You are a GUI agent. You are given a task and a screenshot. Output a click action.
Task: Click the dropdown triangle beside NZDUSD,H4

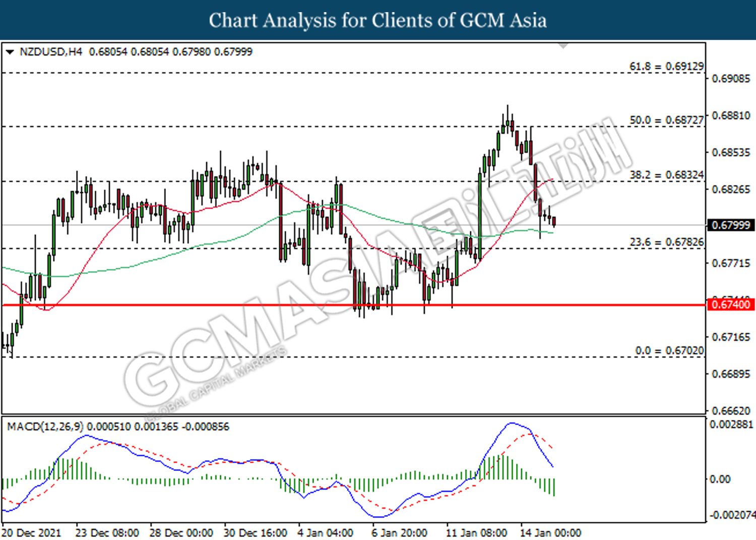(x=10, y=52)
